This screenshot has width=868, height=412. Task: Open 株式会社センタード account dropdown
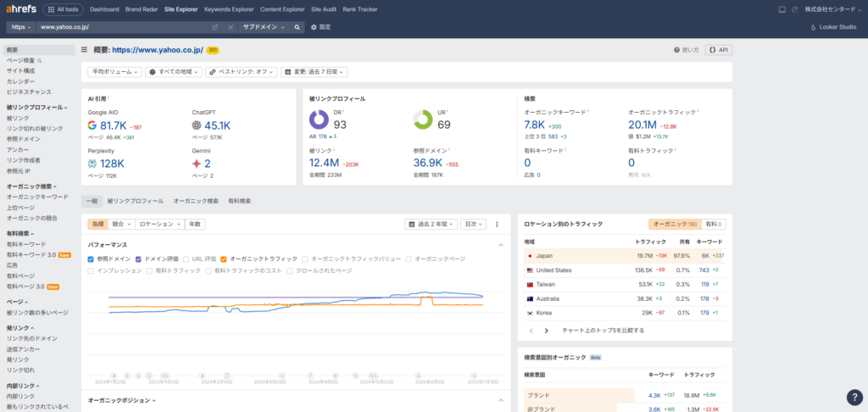coord(833,9)
